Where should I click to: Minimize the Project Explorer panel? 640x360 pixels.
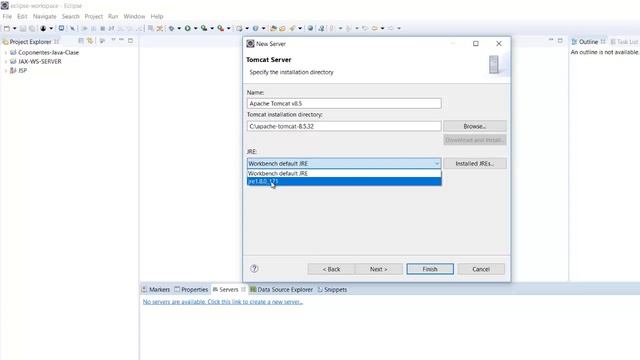click(121, 40)
